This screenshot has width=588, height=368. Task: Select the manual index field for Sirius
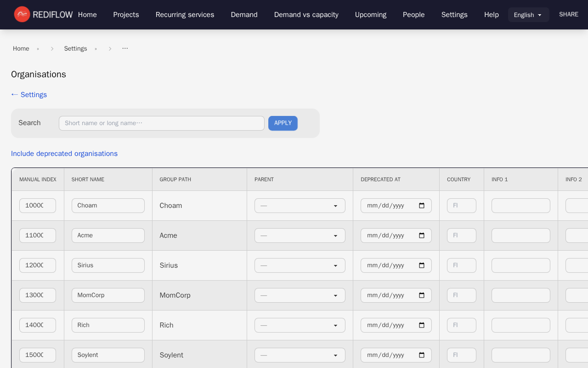pos(38,265)
